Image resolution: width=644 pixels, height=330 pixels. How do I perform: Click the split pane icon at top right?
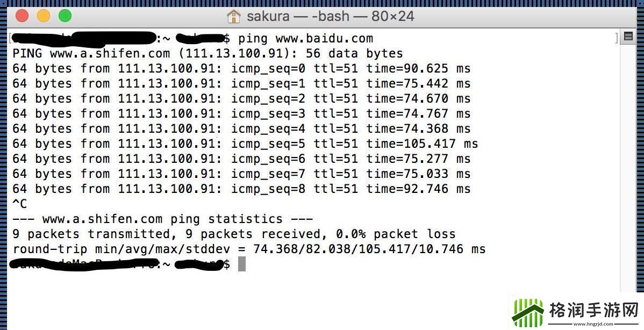tap(627, 37)
